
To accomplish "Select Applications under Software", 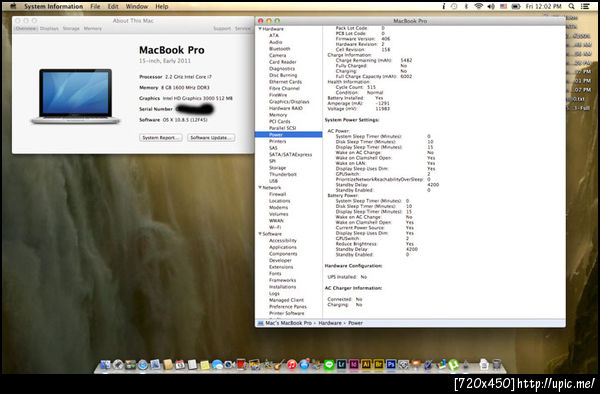I will coord(283,247).
